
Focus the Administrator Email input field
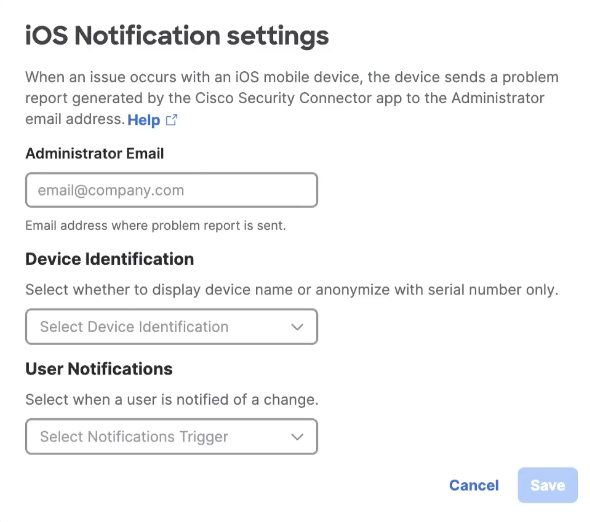click(172, 190)
